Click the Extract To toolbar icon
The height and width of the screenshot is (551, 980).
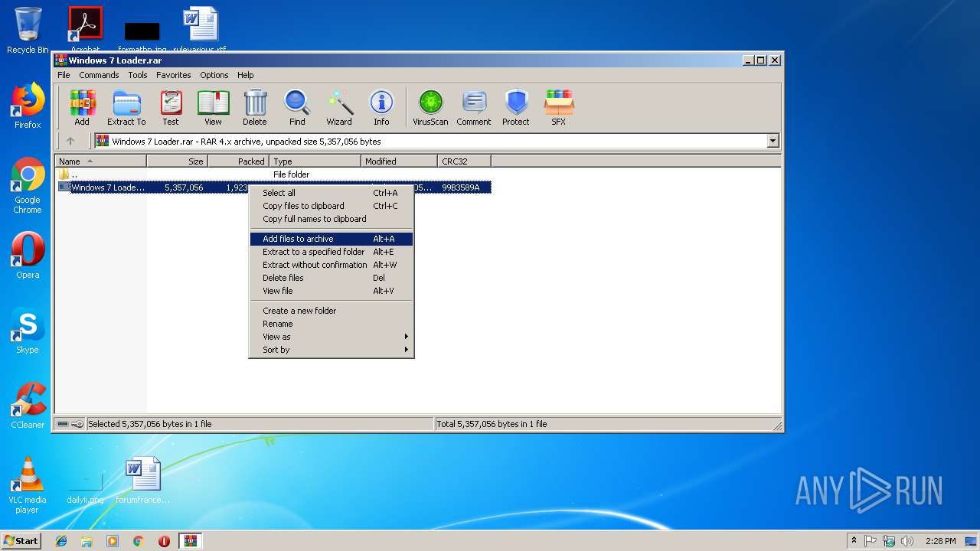(126, 108)
